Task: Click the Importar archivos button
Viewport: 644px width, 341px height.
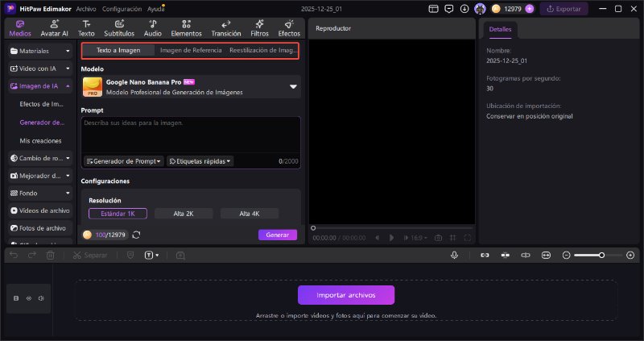Action: [x=346, y=294]
